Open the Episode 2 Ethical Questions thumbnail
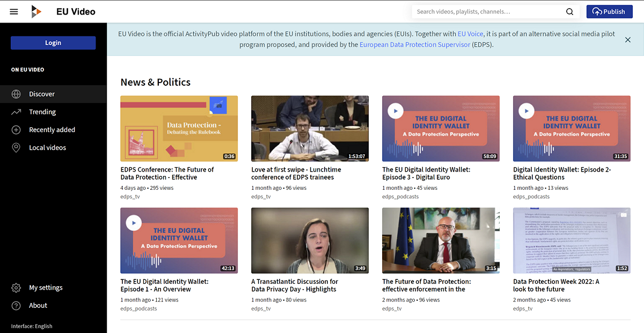Image resolution: width=644 pixels, height=333 pixels. [572, 129]
